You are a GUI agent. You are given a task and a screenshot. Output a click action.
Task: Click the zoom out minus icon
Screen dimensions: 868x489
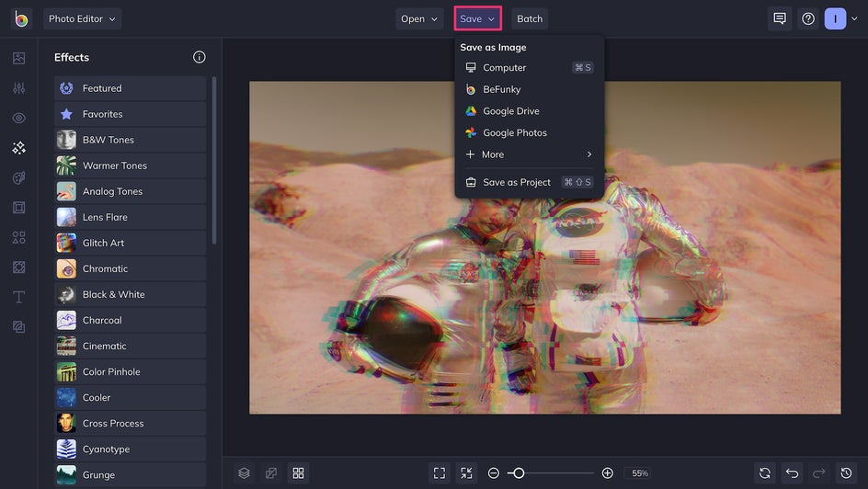coord(494,473)
